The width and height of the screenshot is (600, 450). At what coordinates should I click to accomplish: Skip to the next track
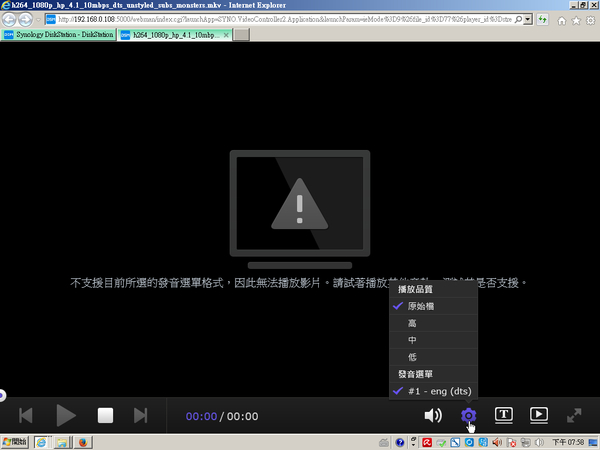click(x=140, y=416)
